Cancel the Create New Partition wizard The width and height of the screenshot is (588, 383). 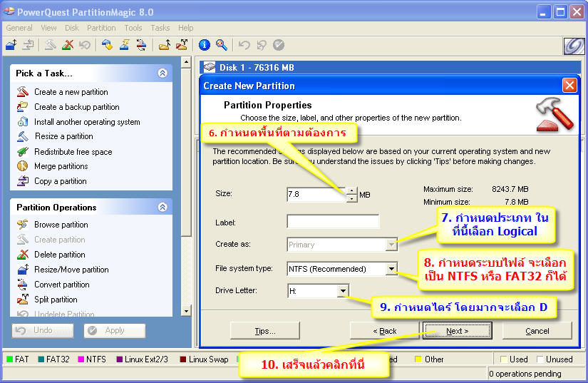[x=537, y=331]
